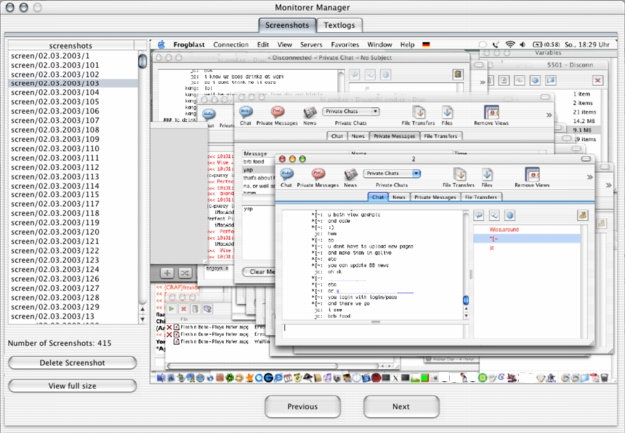625x433 pixels.
Task: Select list row screen/02.03.2003/106
Action: [x=73, y=111]
